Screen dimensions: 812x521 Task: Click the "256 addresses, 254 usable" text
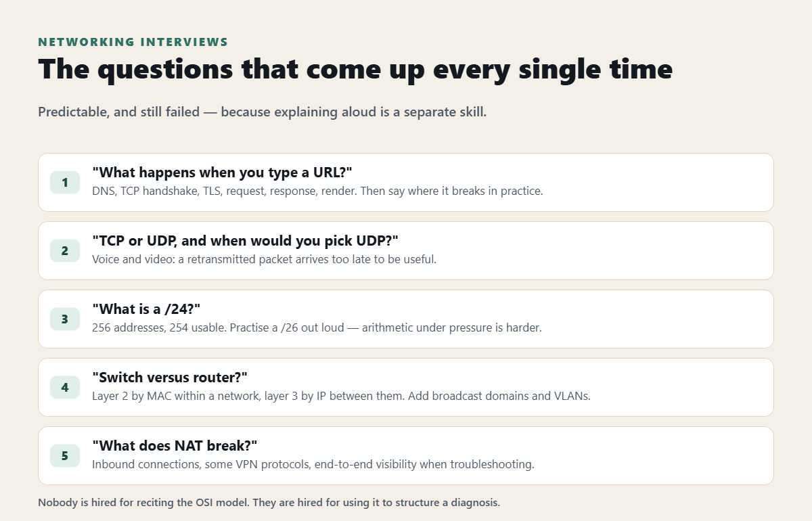pos(317,328)
